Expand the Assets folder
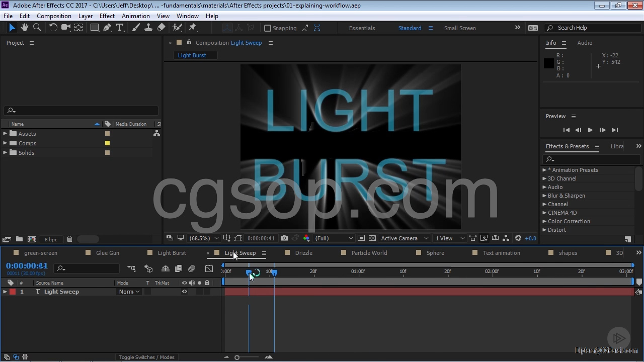 click(x=5, y=134)
